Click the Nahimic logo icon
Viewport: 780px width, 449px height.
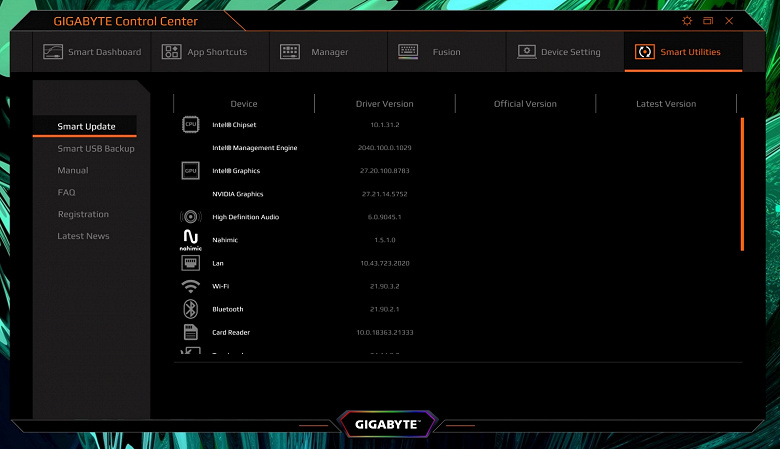click(191, 240)
